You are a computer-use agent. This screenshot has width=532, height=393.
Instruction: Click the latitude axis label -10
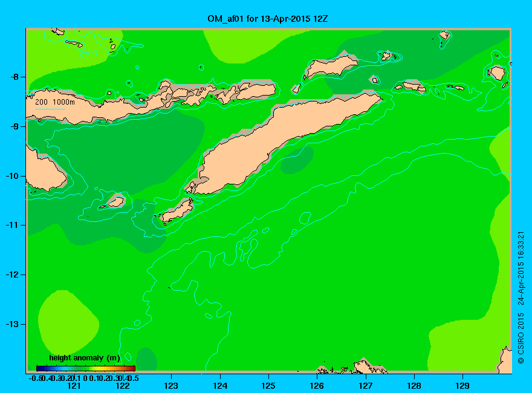pos(12,176)
